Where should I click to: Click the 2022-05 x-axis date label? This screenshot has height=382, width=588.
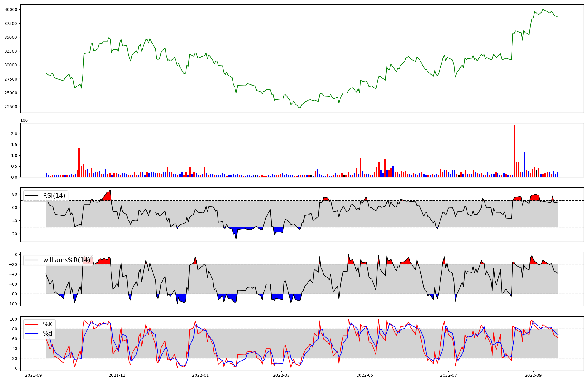click(365, 375)
